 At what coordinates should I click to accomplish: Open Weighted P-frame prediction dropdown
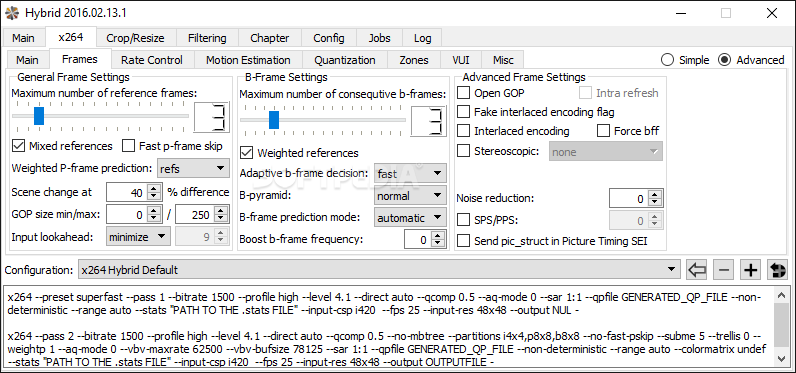[193, 168]
